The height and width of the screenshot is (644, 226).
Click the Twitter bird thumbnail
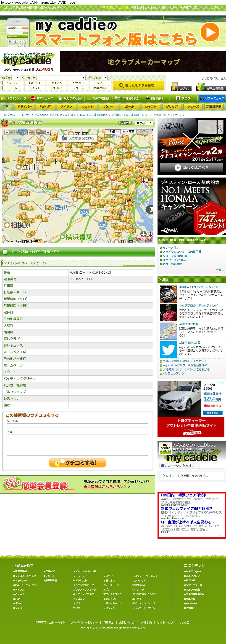(168, 350)
